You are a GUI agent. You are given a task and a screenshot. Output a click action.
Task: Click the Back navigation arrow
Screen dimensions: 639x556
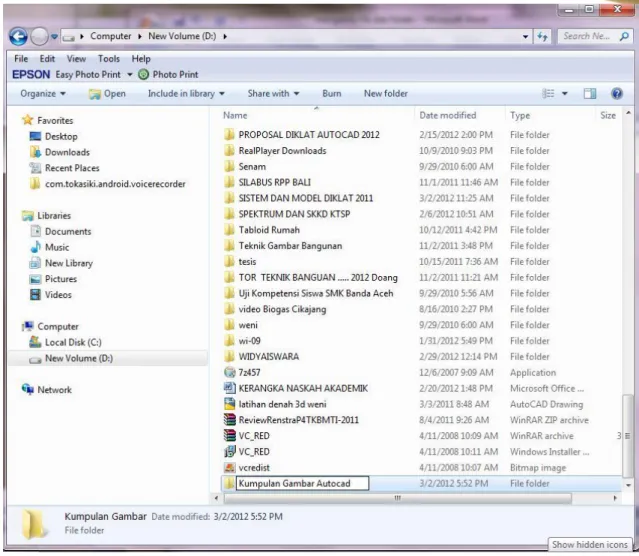(x=18, y=37)
